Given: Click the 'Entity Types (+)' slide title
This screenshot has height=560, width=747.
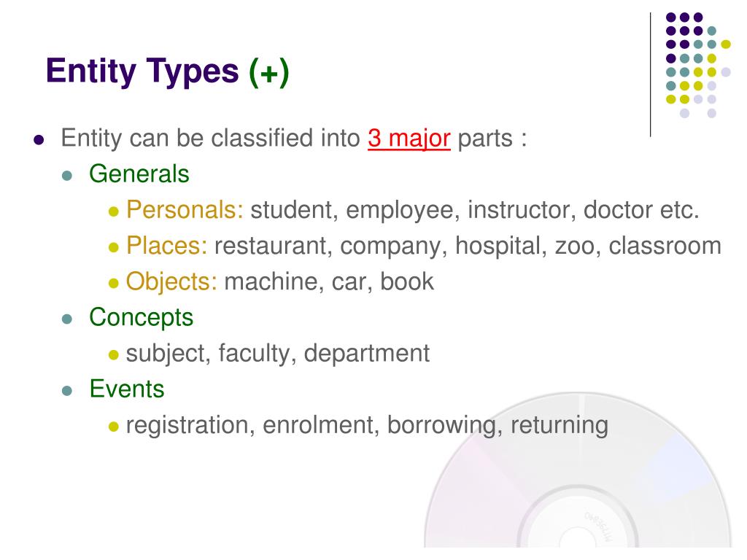Looking at the screenshot, I should [167, 71].
